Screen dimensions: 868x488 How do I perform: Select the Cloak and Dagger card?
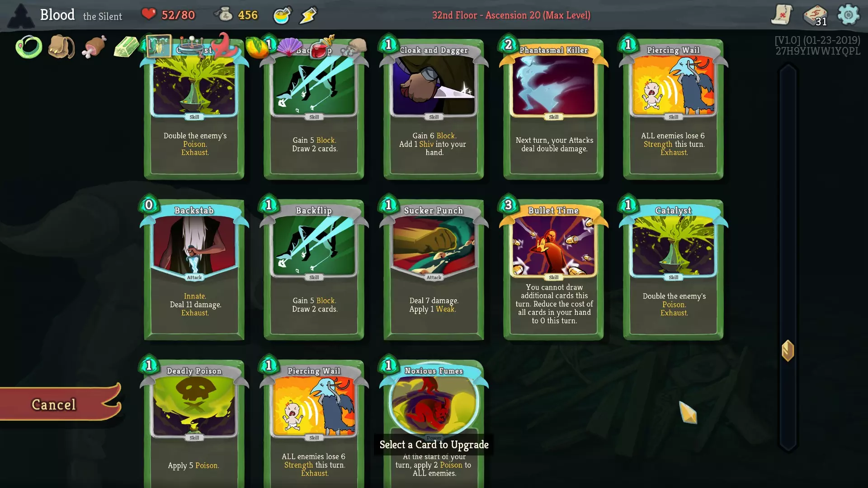(434, 108)
